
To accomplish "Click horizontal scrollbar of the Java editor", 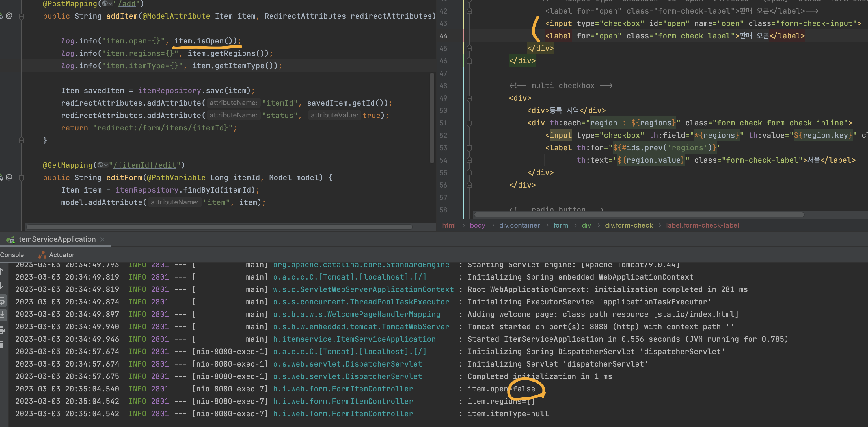I will click(x=219, y=227).
